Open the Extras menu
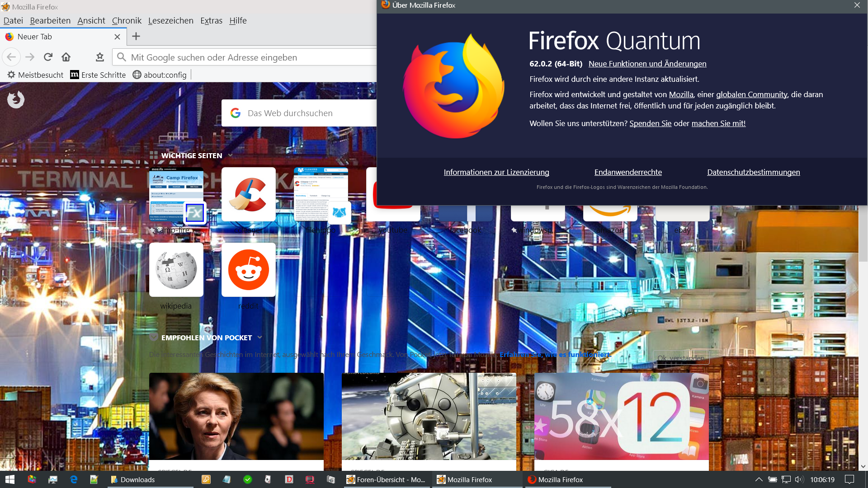 [x=211, y=20]
